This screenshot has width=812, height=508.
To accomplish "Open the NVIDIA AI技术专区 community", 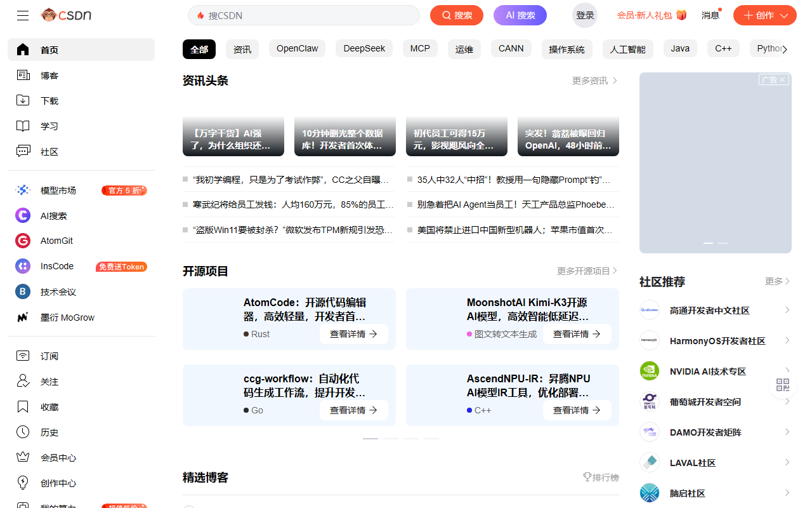I will pyautogui.click(x=715, y=371).
